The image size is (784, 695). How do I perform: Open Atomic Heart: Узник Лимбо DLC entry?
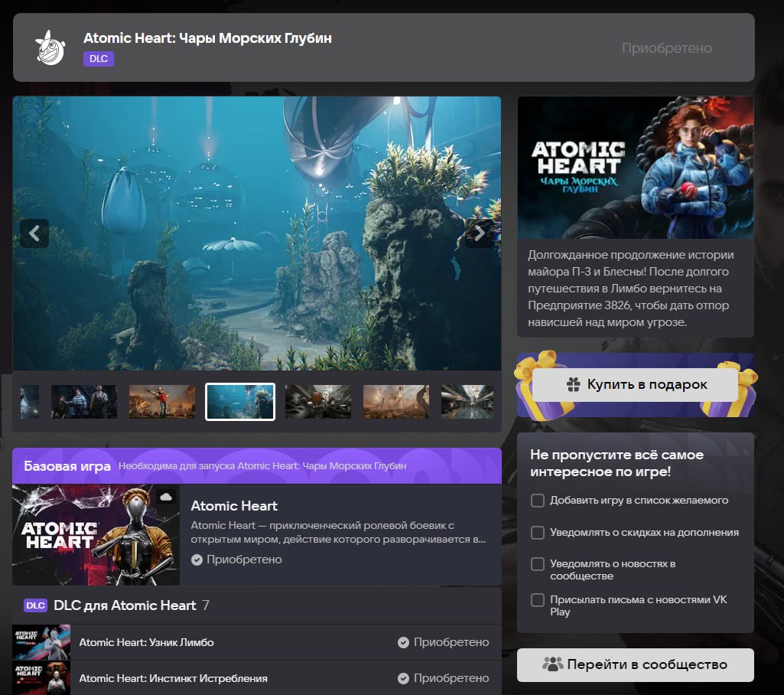(x=147, y=643)
